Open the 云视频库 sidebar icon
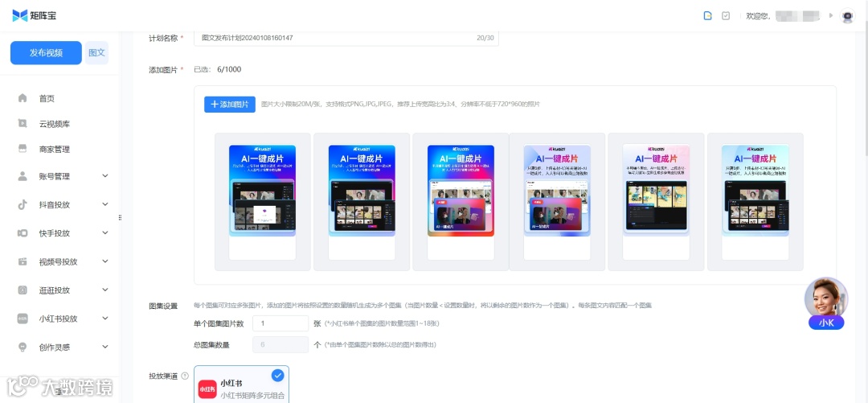Screen dimensions: 868x403 23,124
